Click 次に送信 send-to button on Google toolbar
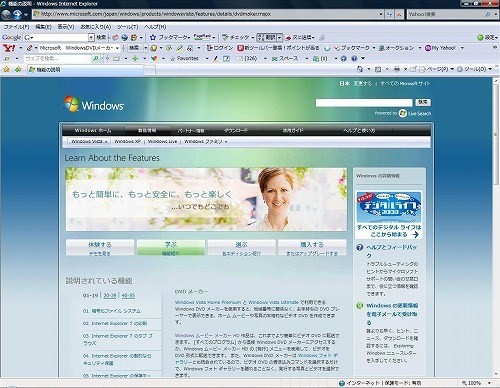The width and height of the screenshot is (500, 388). pos(299,37)
